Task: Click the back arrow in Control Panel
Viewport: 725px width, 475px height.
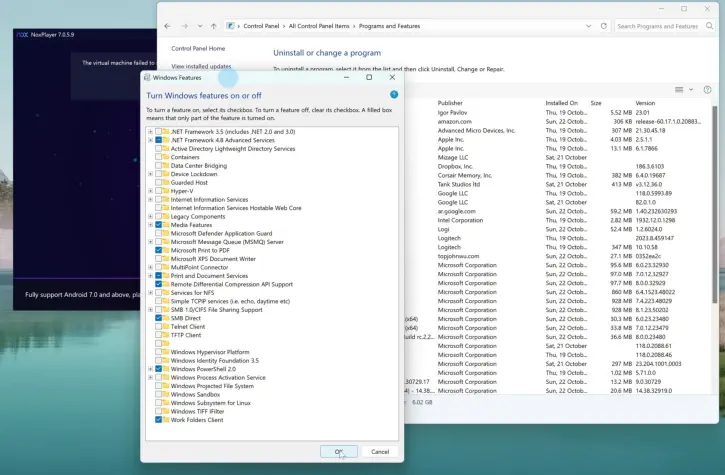Action: (x=167, y=26)
